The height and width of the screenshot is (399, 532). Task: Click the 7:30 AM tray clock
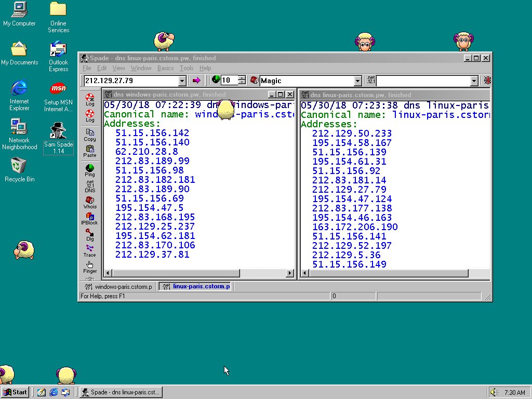coord(515,393)
